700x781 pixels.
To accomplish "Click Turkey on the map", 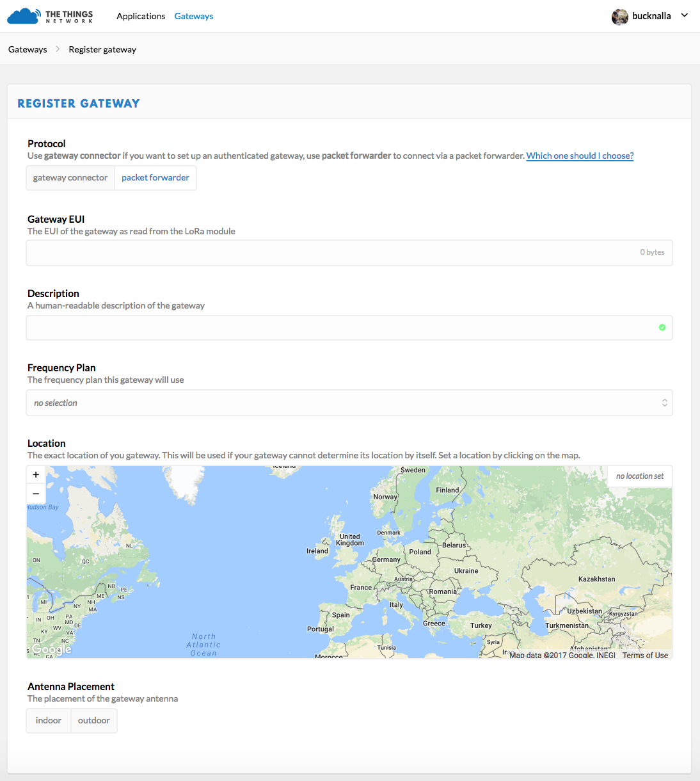I will [481, 625].
